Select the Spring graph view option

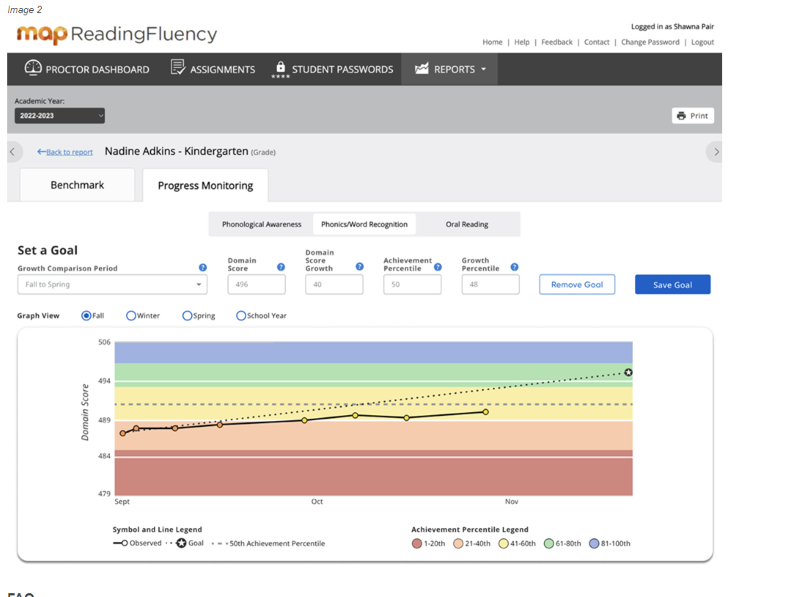coord(187,316)
